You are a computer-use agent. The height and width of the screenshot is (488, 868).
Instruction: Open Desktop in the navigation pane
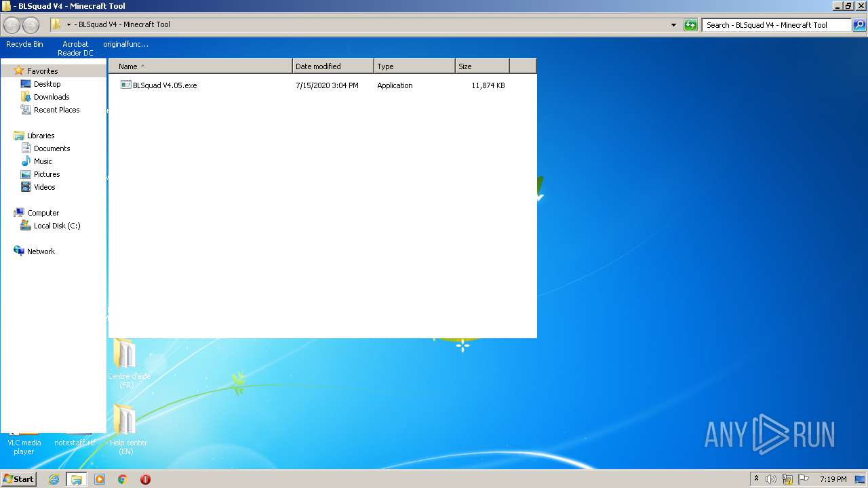pos(47,84)
